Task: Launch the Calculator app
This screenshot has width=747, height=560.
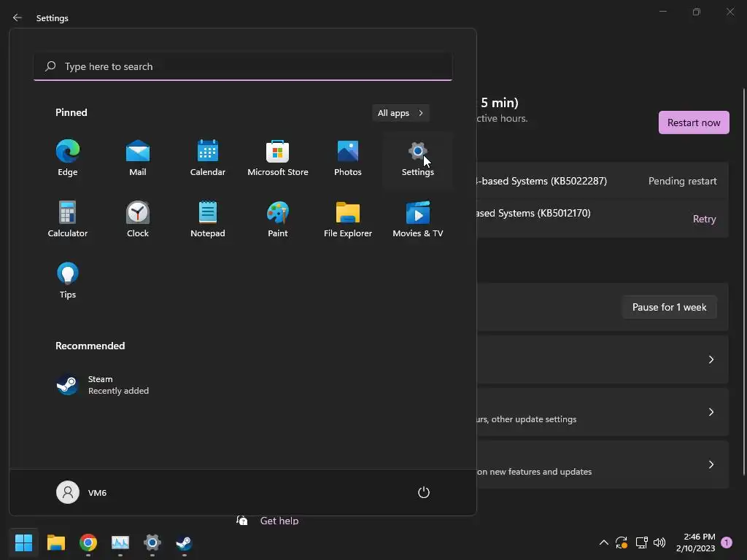Action: click(68, 219)
